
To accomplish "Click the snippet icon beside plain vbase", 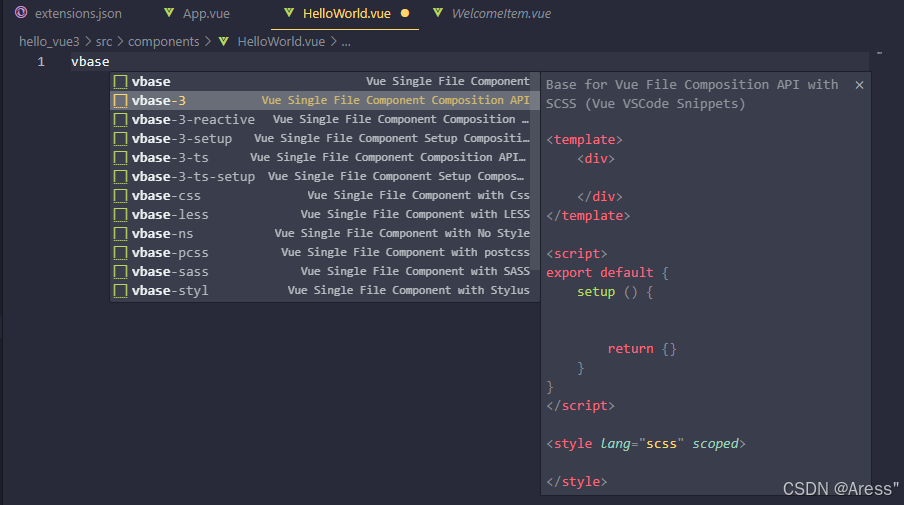I will click(x=120, y=81).
